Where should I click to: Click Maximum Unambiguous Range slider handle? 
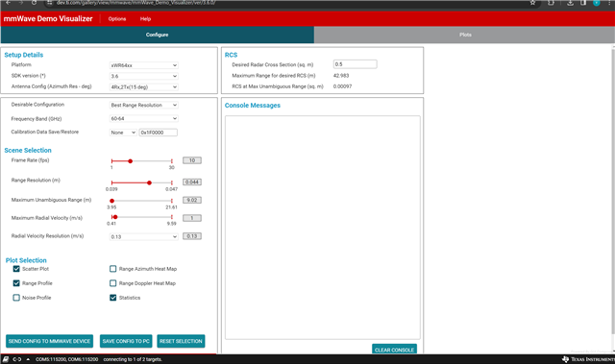(111, 201)
